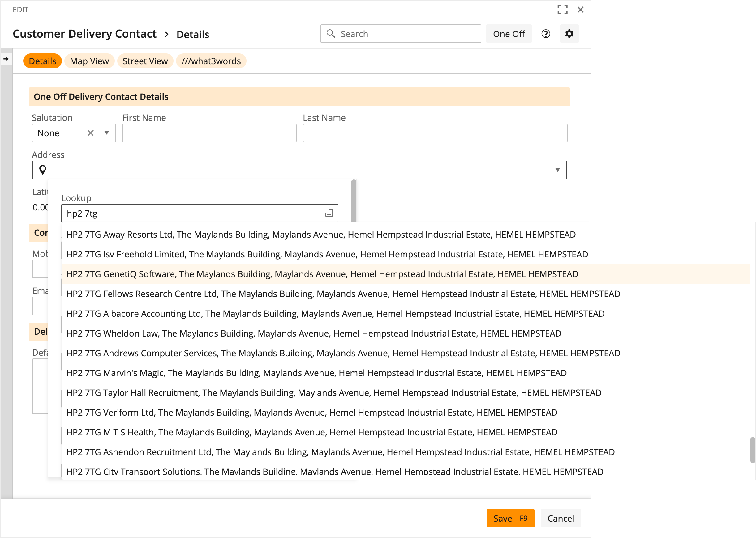Click the lookup list icon in field
Viewport: 756px width, 538px height.
pyautogui.click(x=329, y=213)
